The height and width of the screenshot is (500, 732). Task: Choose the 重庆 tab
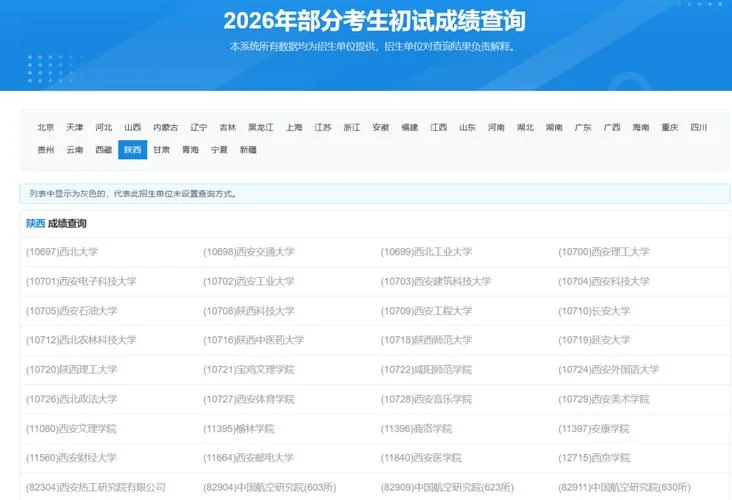670,127
